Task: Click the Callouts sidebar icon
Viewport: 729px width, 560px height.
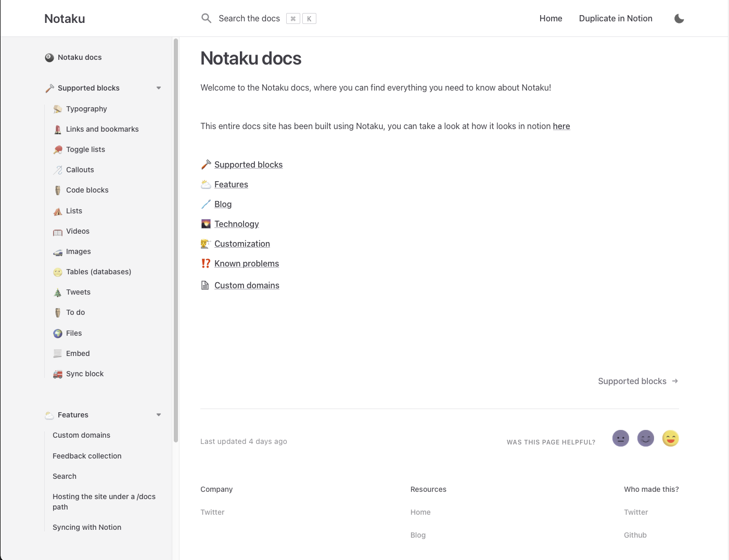Action: pyautogui.click(x=58, y=170)
